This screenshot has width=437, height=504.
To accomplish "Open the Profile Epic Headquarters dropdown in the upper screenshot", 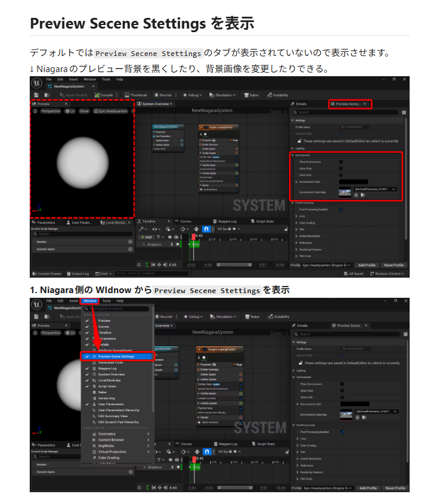I will point(327,265).
